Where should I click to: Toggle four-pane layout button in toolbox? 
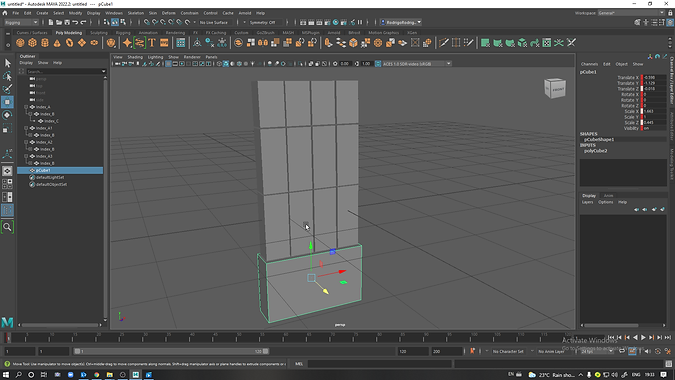click(x=7, y=184)
